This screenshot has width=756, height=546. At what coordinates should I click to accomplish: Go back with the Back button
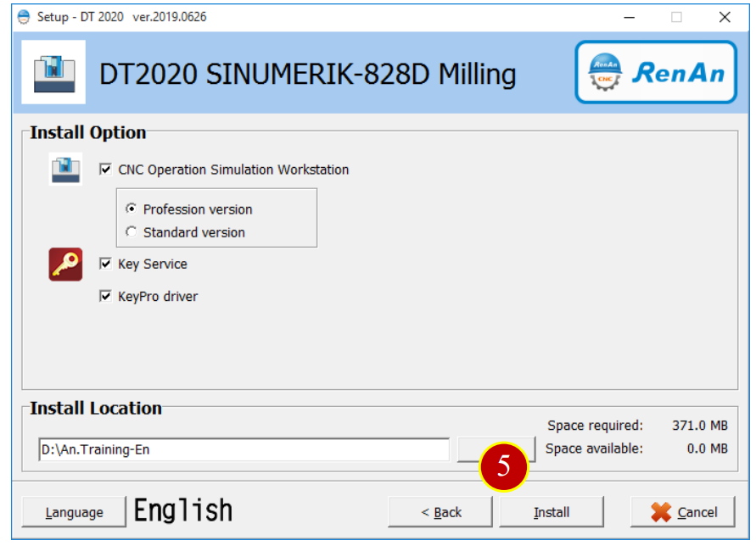(440, 512)
